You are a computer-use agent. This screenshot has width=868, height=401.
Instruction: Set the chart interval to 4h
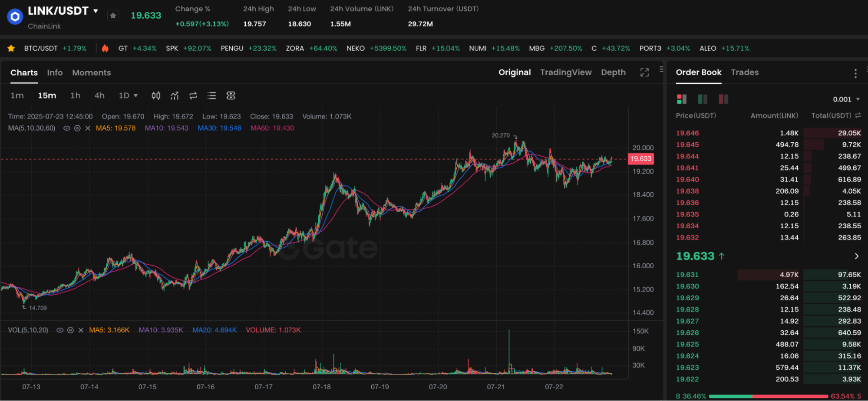coord(99,95)
